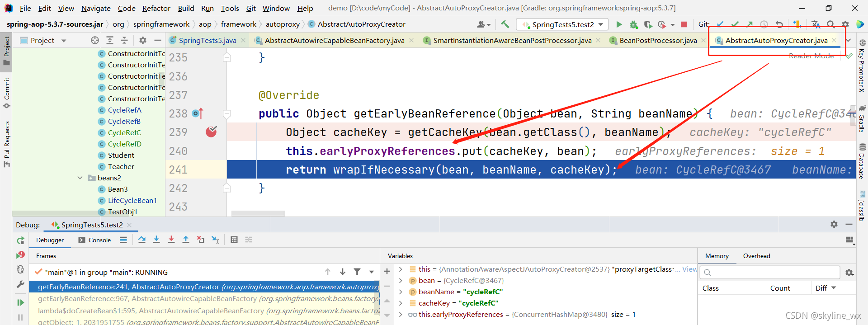868x325 pixels.
Task: Run with Coverage shield icon
Action: click(x=648, y=24)
